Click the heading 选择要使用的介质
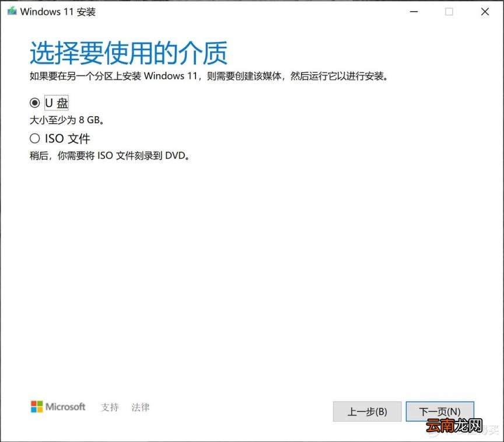Image resolution: width=504 pixels, height=442 pixels. pyautogui.click(x=128, y=53)
